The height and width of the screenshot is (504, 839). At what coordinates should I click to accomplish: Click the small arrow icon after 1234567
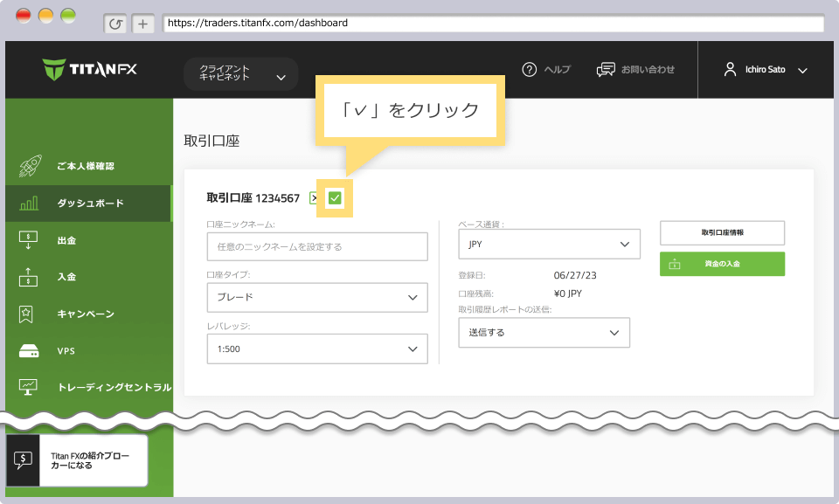[x=314, y=198]
